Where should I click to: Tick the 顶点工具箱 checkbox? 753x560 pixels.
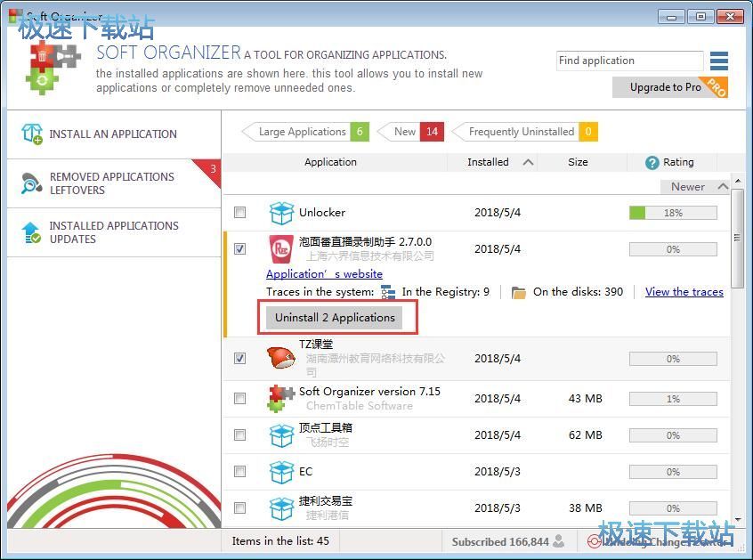pyautogui.click(x=239, y=434)
